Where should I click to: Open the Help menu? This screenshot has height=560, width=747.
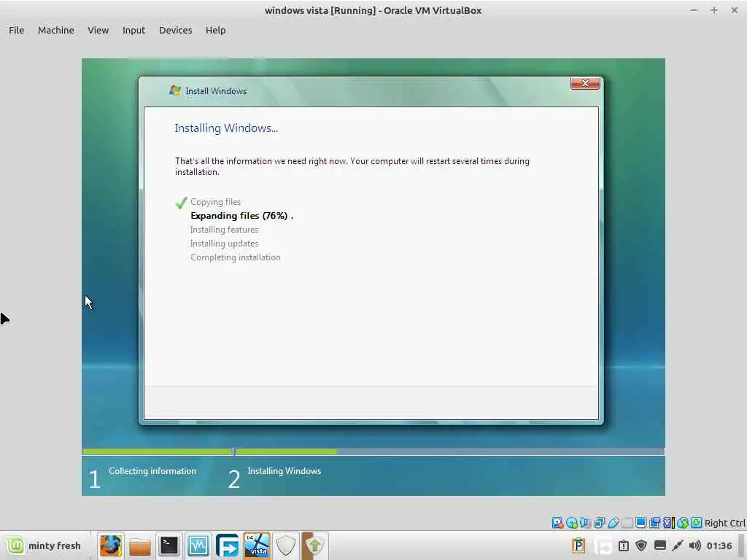(x=215, y=30)
